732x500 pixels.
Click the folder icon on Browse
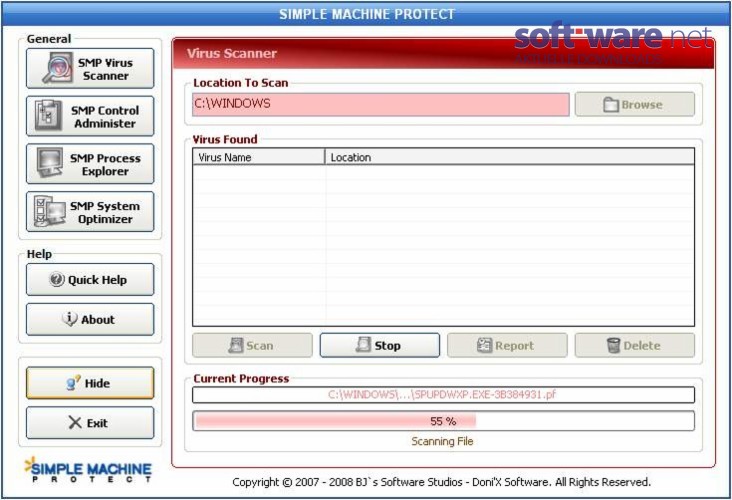[611, 105]
